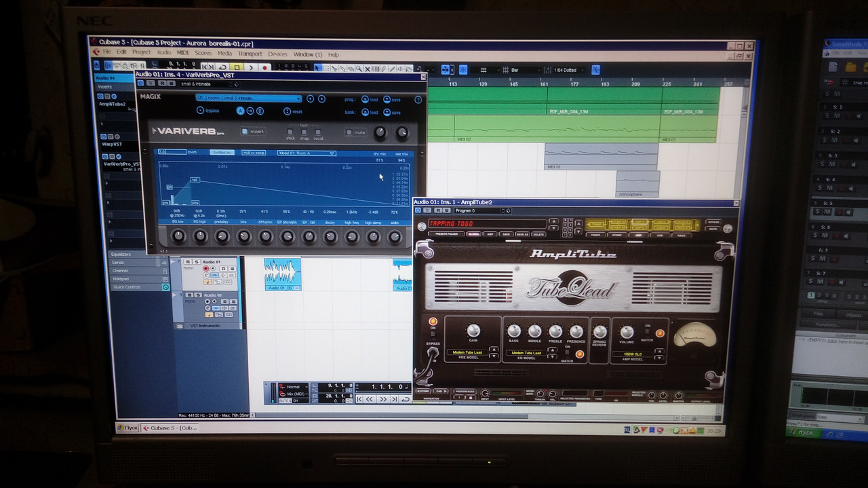Select the Zoom magnifier tool
Screen dimensions: 868x488
point(359,69)
